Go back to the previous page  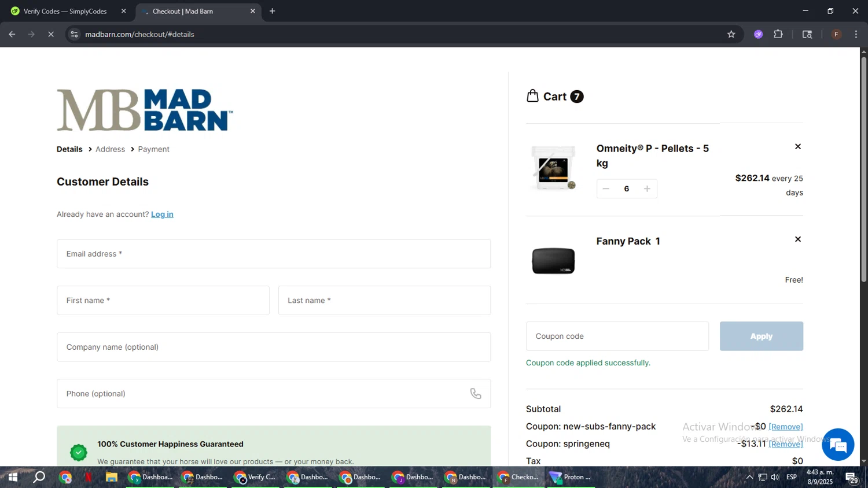click(12, 34)
